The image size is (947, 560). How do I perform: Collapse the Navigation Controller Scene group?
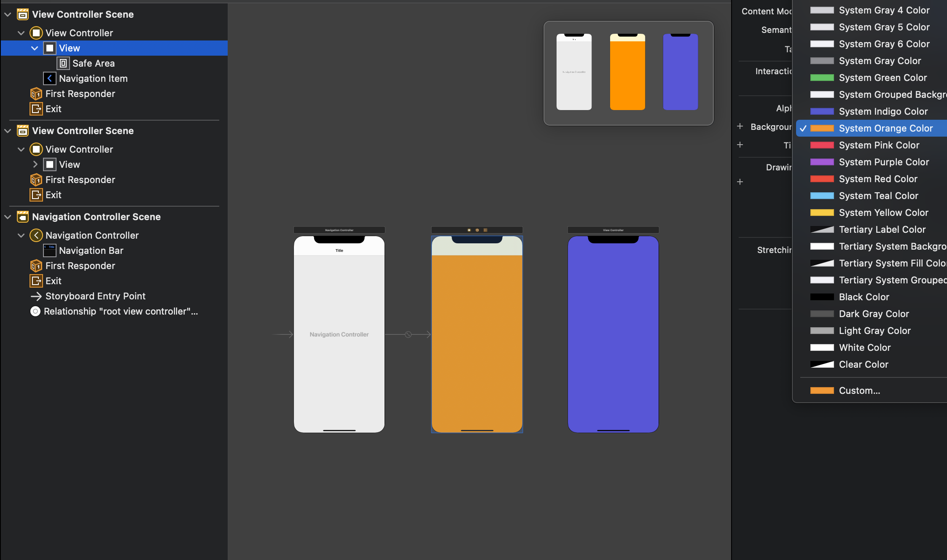point(8,217)
